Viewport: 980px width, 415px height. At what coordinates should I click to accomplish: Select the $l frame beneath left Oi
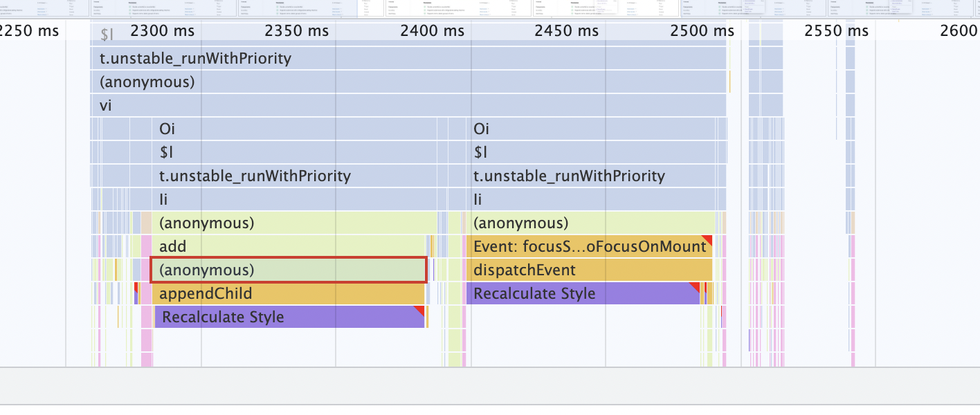(295, 153)
